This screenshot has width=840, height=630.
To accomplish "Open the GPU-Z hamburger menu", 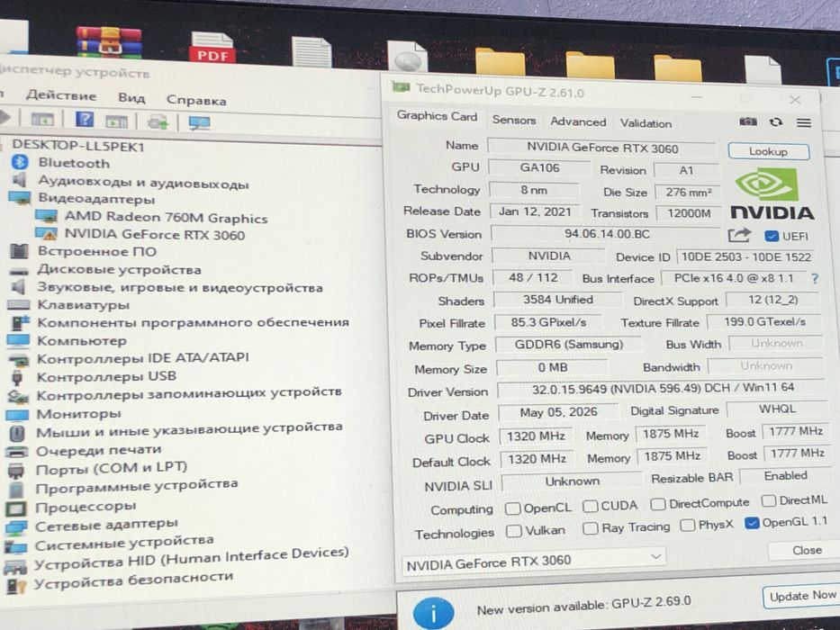I will (804, 122).
